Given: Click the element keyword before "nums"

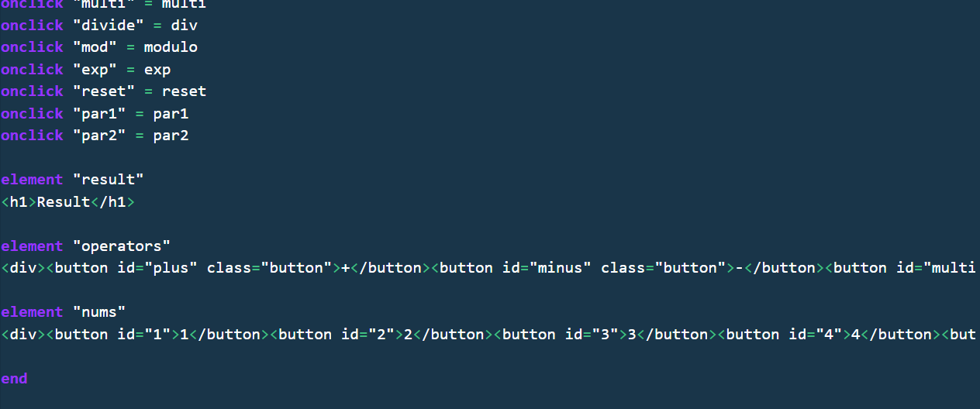Looking at the screenshot, I should point(32,312).
